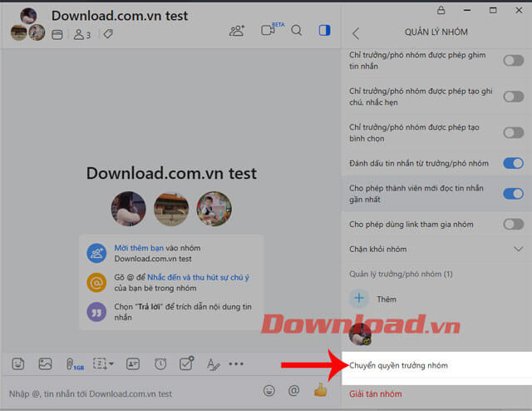Open add member to group icon
The width and height of the screenshot is (532, 411).
(x=236, y=31)
